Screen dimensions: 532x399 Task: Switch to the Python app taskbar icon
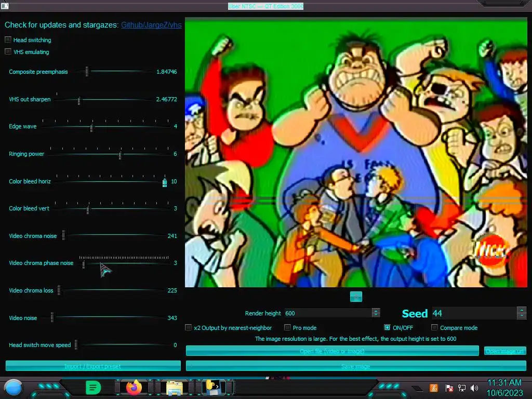(x=214, y=388)
